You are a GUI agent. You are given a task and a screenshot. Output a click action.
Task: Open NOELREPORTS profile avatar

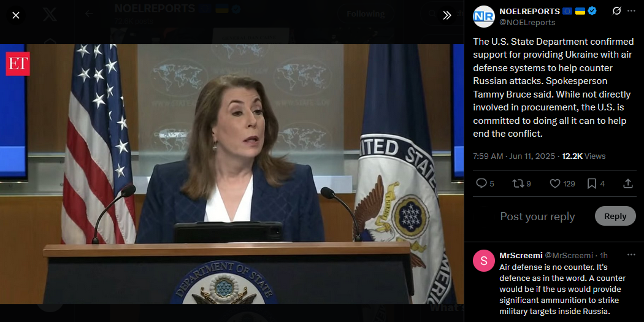(x=483, y=17)
